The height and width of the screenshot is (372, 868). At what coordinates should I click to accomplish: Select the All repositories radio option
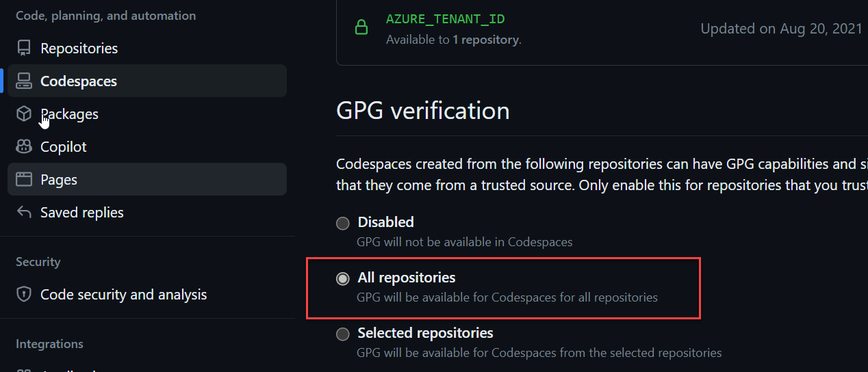342,278
